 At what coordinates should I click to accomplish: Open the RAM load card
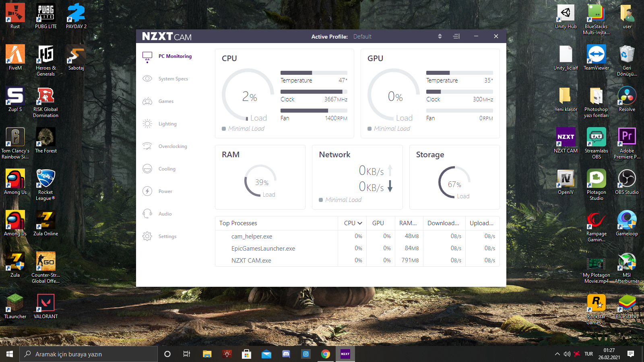[x=260, y=177]
